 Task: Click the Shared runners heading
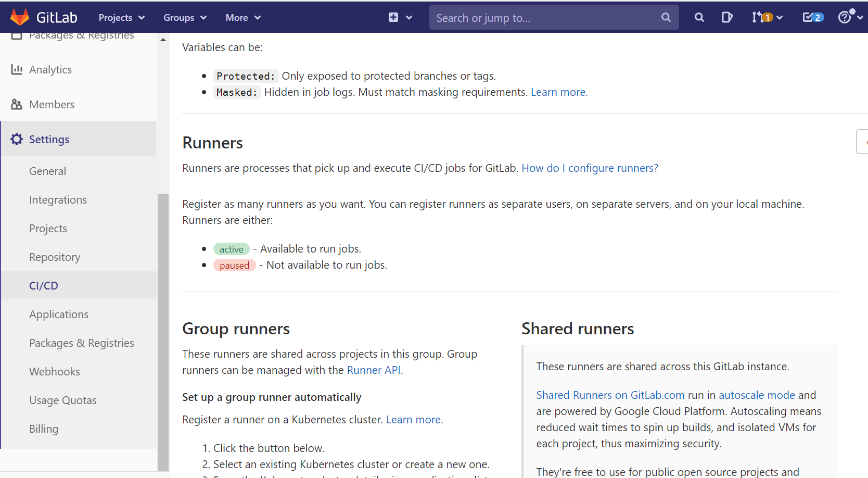(578, 329)
